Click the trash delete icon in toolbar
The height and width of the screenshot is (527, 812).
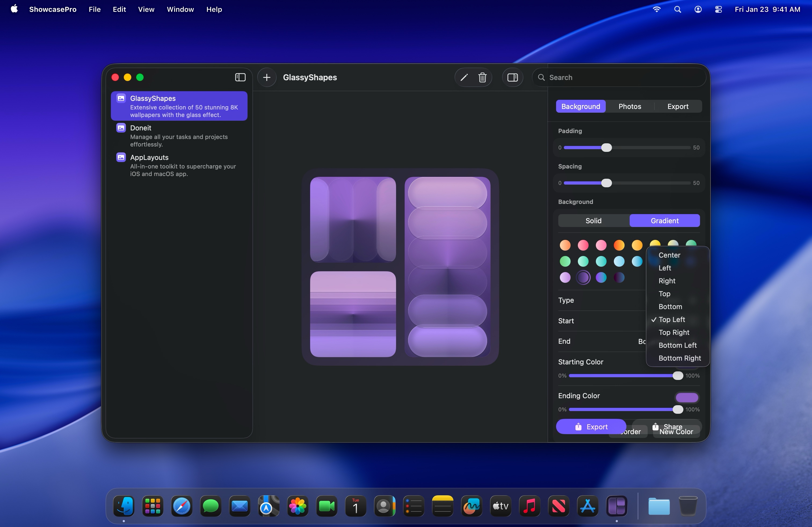(483, 77)
